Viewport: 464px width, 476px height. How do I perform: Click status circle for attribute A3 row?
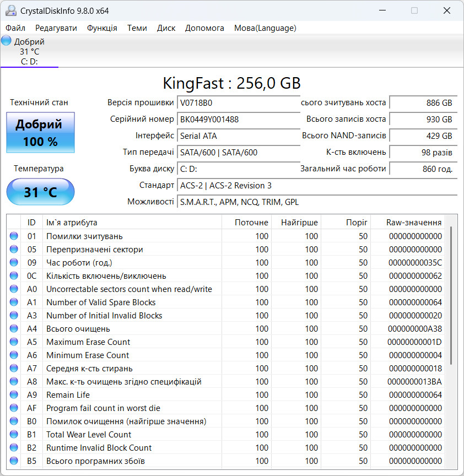coord(14,316)
